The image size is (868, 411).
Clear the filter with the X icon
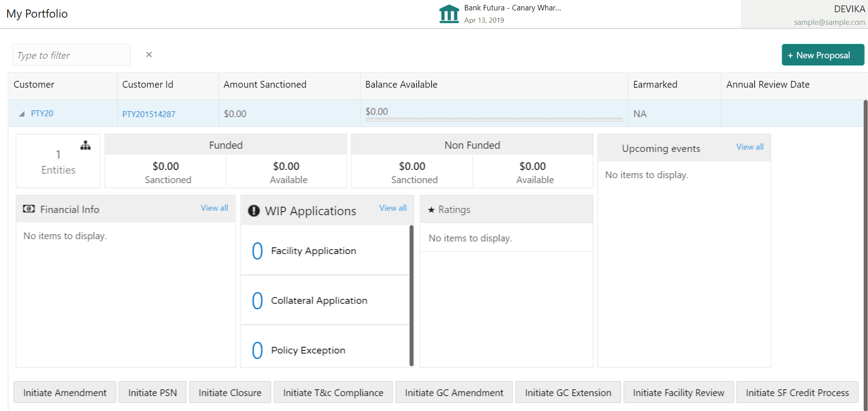(149, 55)
